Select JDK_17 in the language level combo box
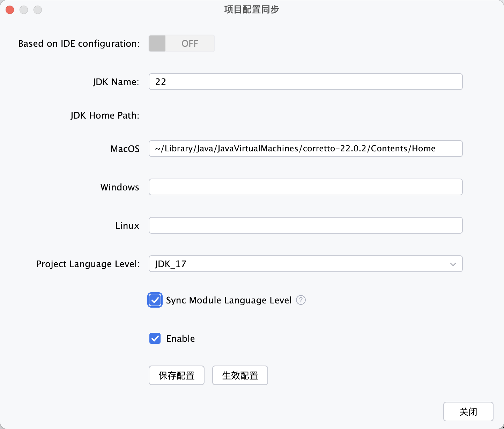 tap(305, 264)
